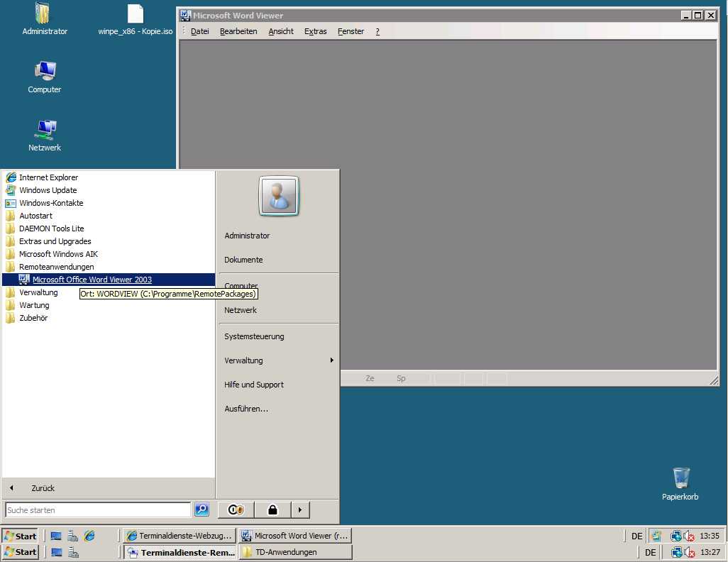The image size is (728, 562).
Task: Open the Netzwerk desktop icon
Action: (x=45, y=135)
